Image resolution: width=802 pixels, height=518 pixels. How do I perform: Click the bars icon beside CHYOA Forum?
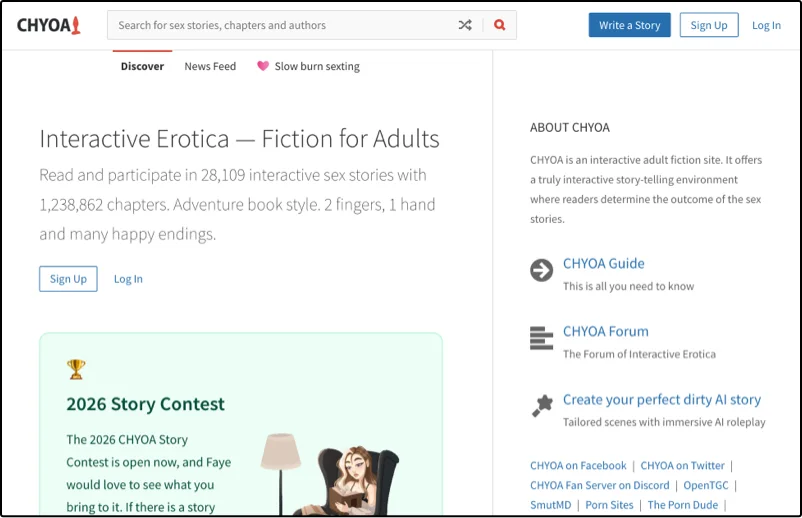(541, 338)
